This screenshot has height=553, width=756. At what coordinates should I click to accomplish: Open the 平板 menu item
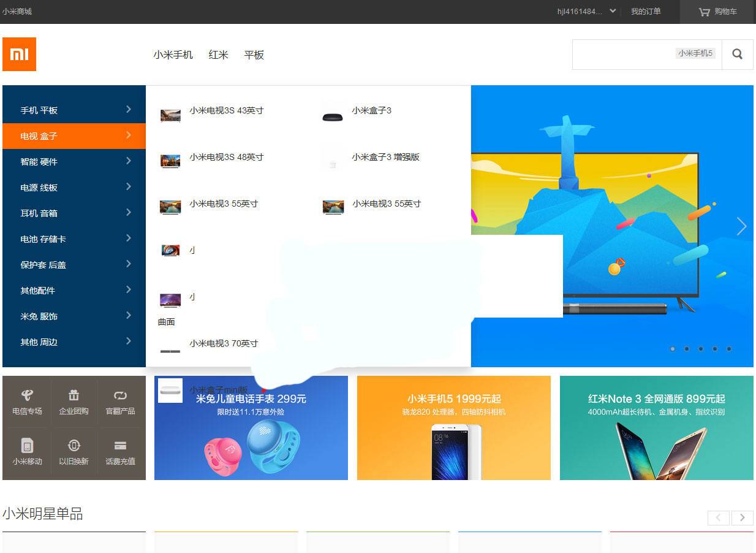click(254, 55)
